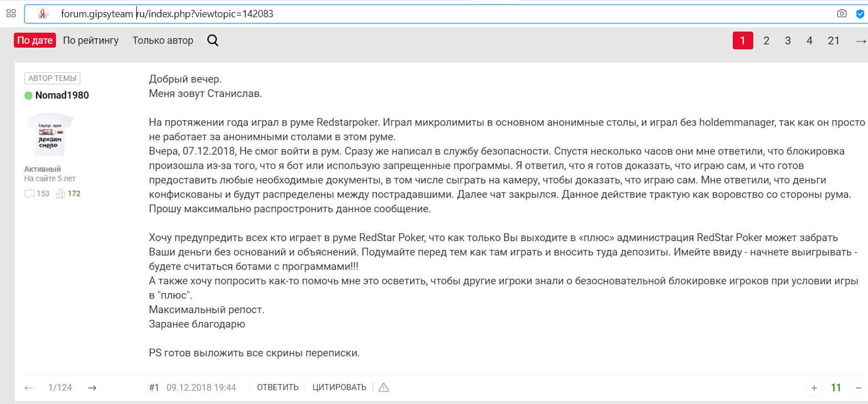Show only author posts (Только автор)
This screenshot has height=404, width=868.
coord(163,40)
